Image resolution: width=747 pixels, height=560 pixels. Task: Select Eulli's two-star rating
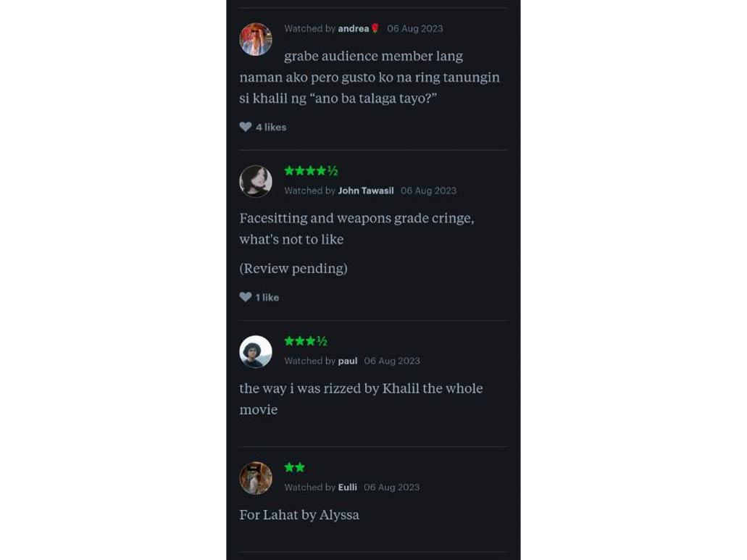coord(295,468)
